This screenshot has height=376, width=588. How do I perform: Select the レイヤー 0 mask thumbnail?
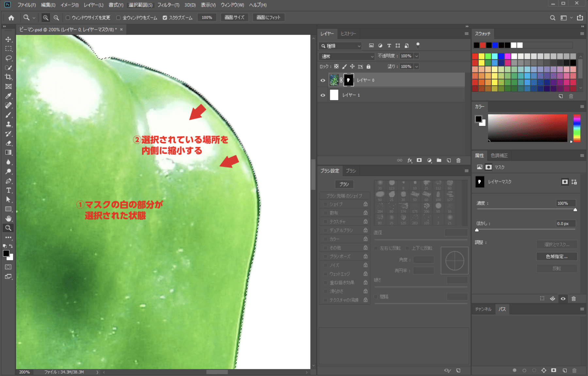pyautogui.click(x=349, y=80)
